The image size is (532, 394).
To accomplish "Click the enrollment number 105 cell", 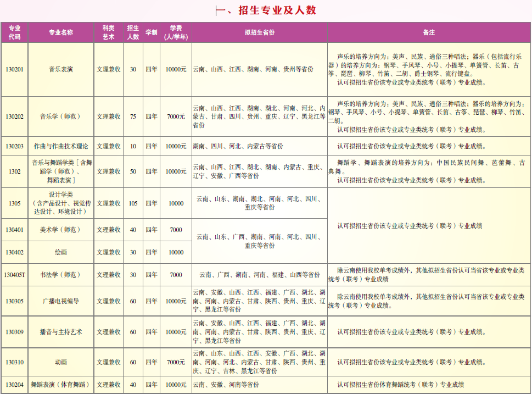I will coord(133,203).
